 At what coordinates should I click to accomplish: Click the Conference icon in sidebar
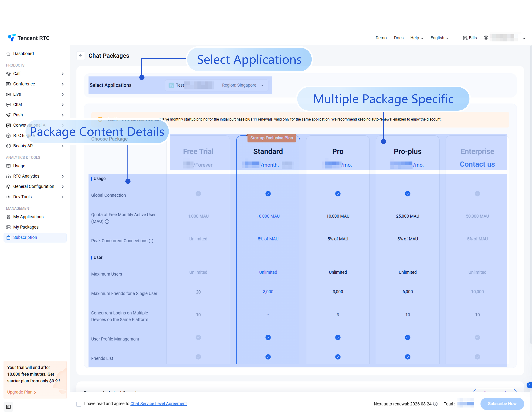click(x=9, y=84)
